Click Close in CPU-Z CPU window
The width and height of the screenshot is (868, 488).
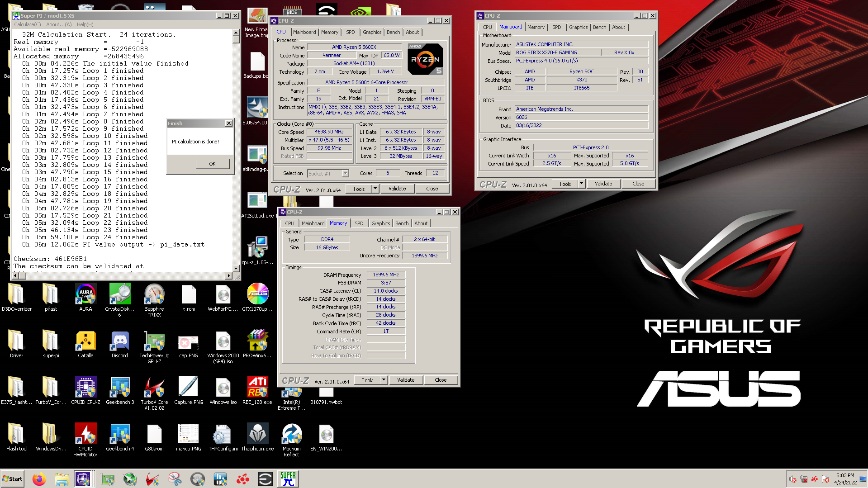432,189
